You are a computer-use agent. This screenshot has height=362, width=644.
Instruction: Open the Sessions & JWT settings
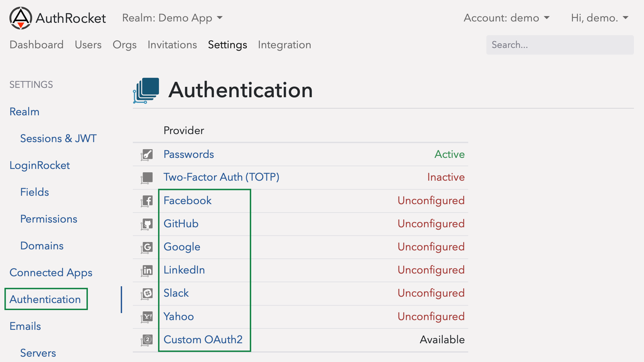(57, 138)
